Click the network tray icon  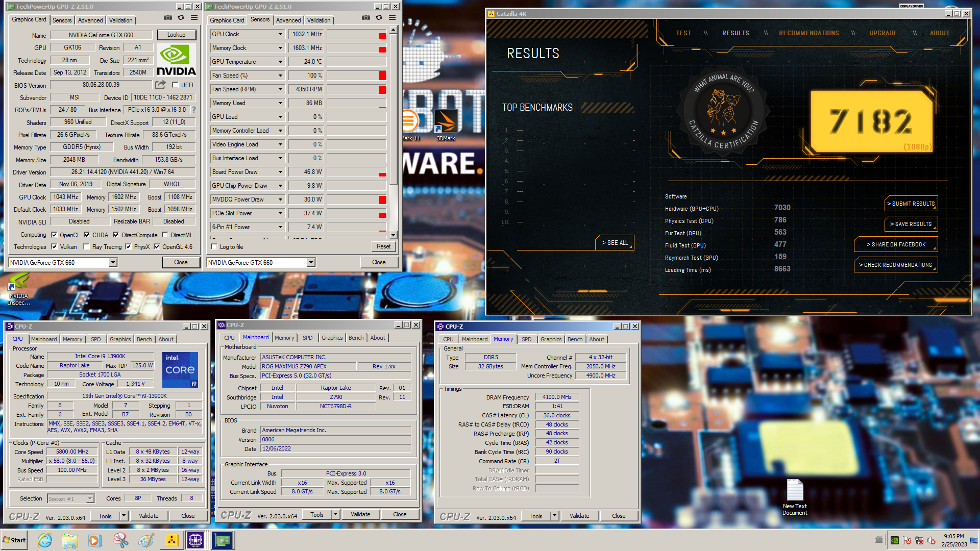(919, 540)
